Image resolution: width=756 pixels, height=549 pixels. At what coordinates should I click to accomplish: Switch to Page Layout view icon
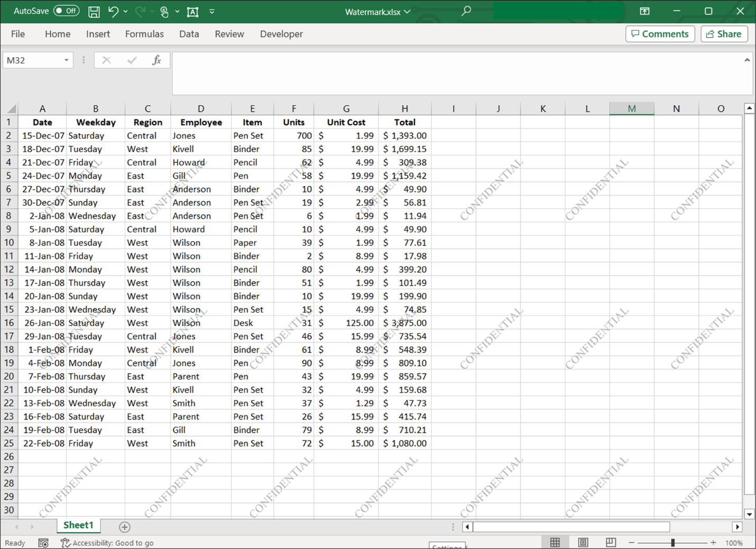tap(583, 543)
